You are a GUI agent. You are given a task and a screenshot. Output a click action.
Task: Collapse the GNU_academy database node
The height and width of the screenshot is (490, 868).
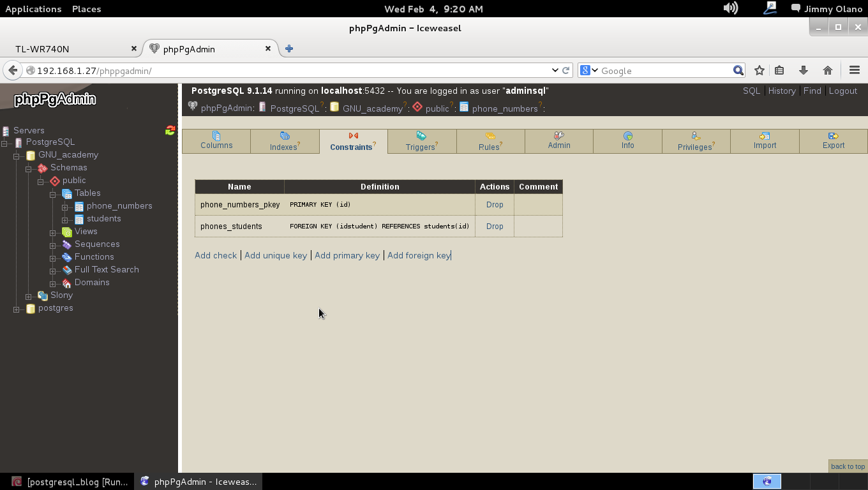click(x=17, y=156)
